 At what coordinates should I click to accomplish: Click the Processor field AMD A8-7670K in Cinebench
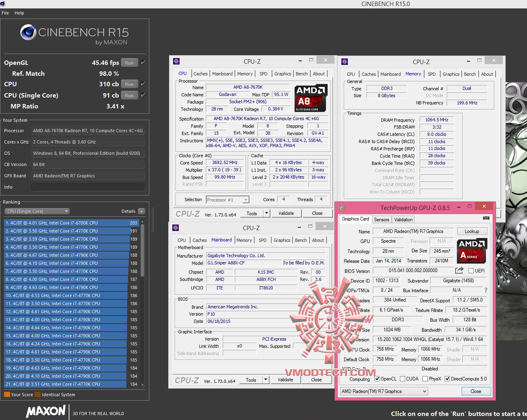(88, 131)
